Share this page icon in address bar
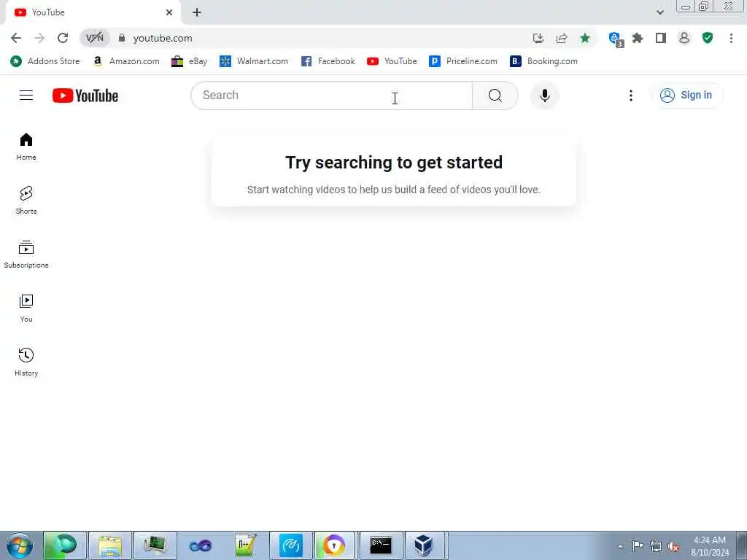The width and height of the screenshot is (747, 560). coord(562,38)
